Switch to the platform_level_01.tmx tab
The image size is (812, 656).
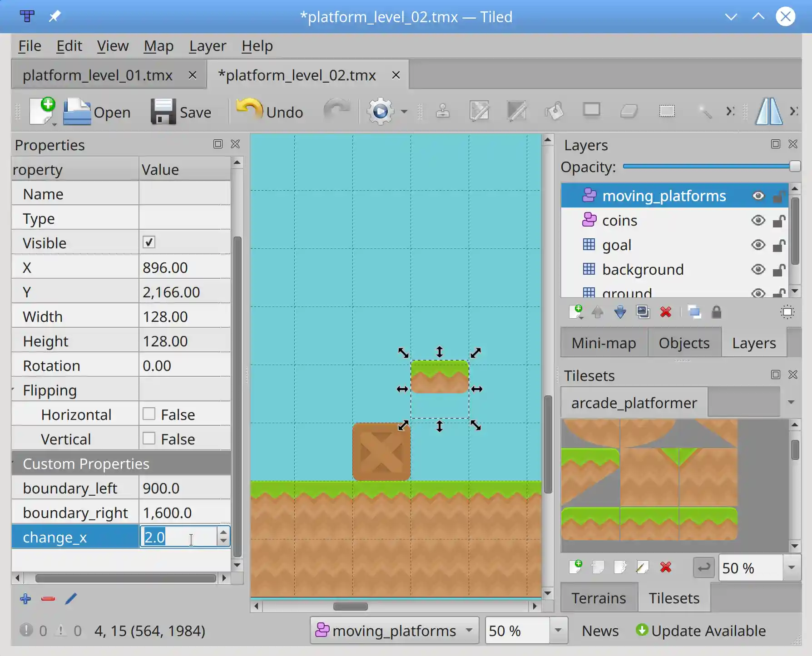[x=98, y=75]
